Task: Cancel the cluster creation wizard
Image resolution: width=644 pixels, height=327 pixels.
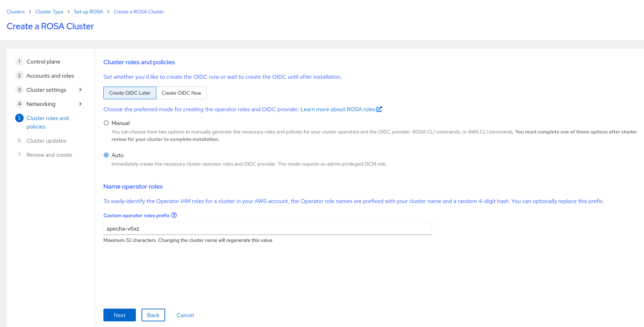Action: 185,315
